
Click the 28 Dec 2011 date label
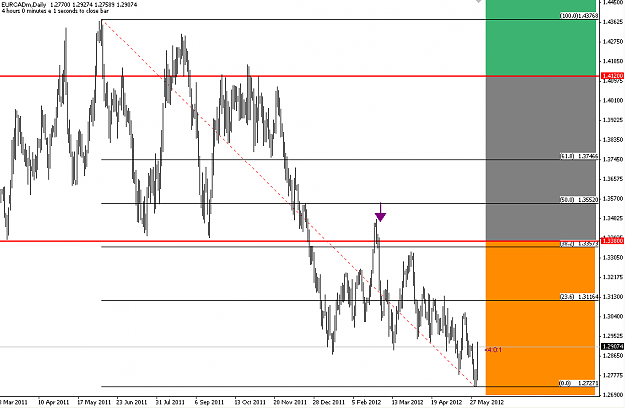329,402
